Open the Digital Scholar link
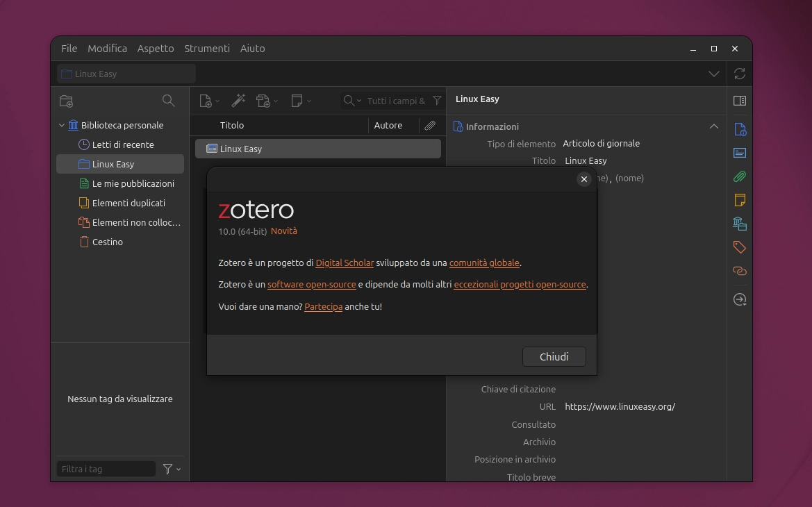 pyautogui.click(x=345, y=263)
